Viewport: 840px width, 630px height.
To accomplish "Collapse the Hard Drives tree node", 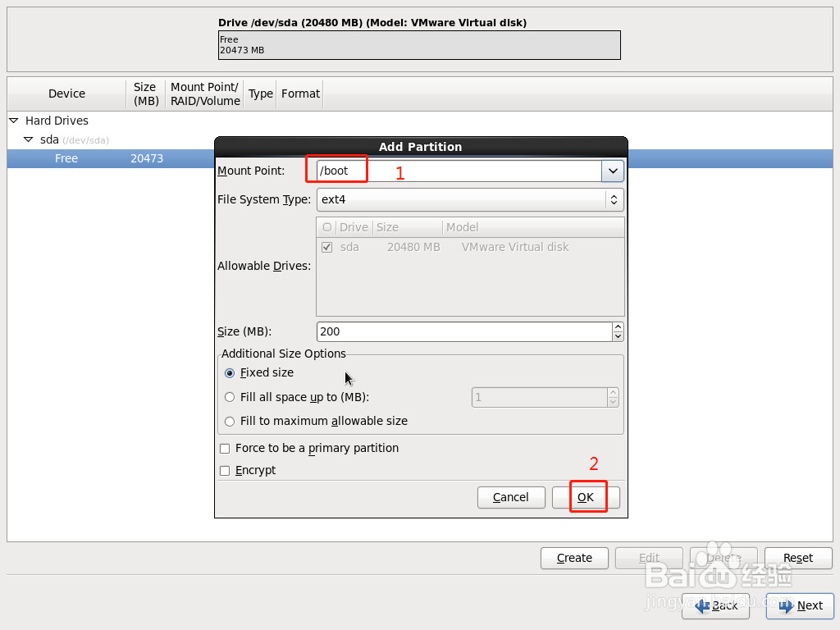I will (x=14, y=121).
